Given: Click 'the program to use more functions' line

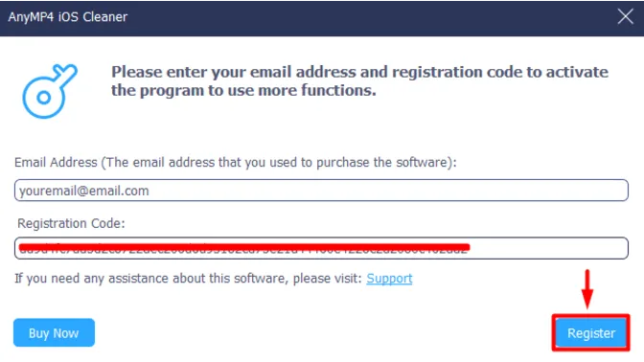Looking at the screenshot, I should [x=243, y=91].
